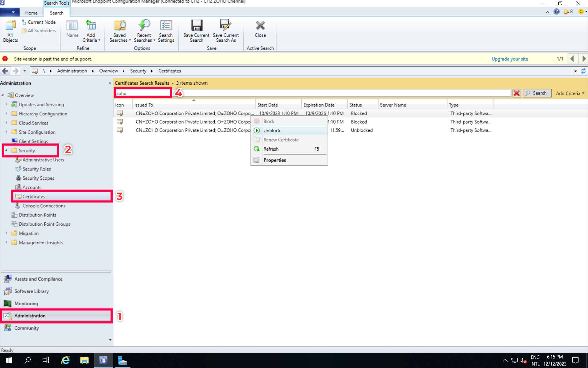Open the Add Criteria dropdown

(x=569, y=93)
